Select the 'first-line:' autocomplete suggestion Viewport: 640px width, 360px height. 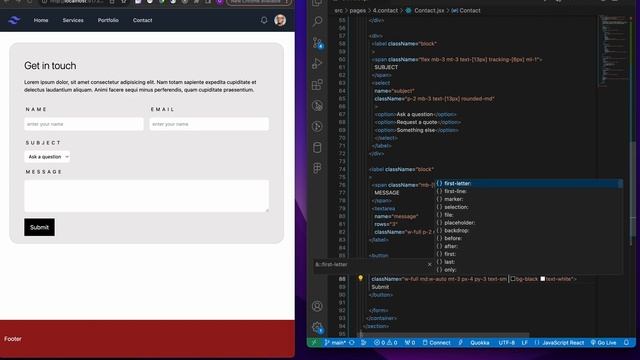click(x=529, y=191)
